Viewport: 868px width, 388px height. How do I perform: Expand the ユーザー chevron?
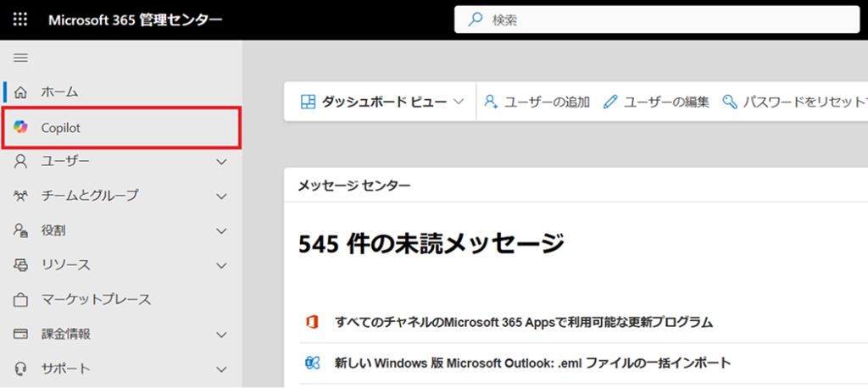[x=221, y=162]
